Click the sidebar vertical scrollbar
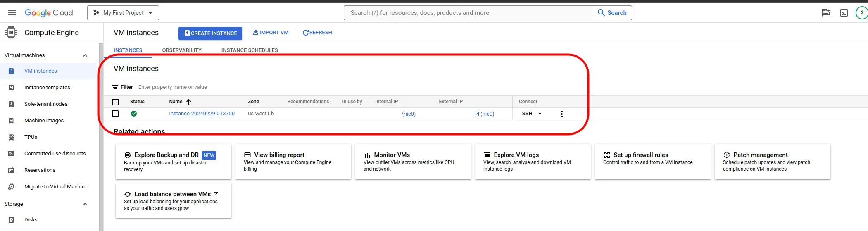Image resolution: width=868 pixels, height=231 pixels. pyautogui.click(x=101, y=136)
